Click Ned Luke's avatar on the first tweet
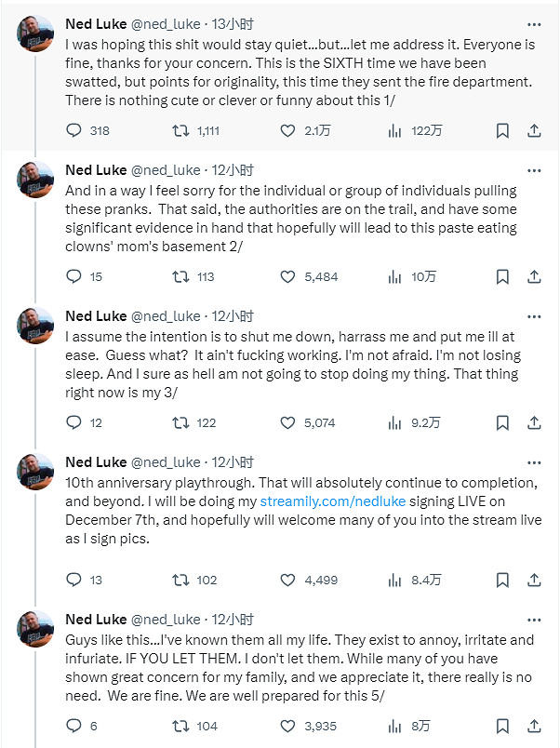The height and width of the screenshot is (748, 560). pyautogui.click(x=36, y=34)
